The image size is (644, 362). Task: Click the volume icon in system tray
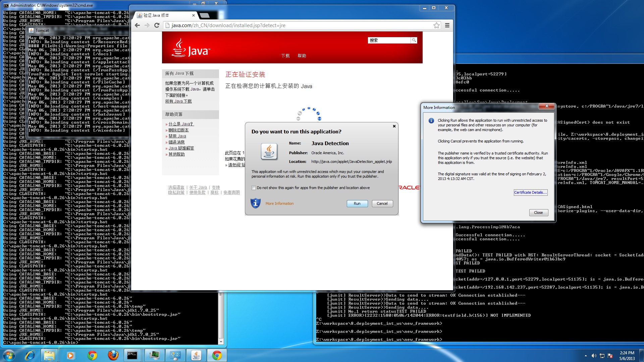(x=594, y=356)
